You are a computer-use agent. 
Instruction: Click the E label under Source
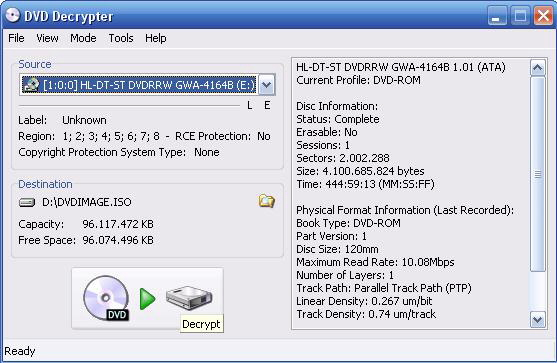(x=267, y=105)
